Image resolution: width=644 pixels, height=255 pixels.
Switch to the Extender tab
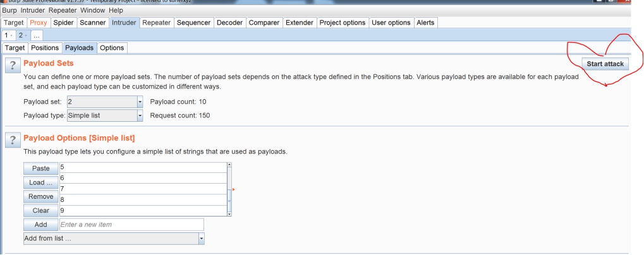pos(300,23)
